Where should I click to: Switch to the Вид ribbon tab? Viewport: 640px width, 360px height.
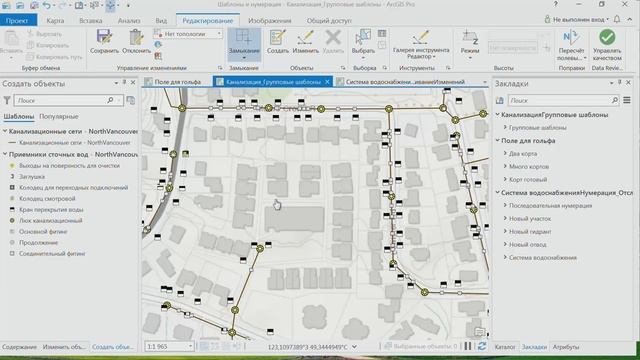coord(161,20)
